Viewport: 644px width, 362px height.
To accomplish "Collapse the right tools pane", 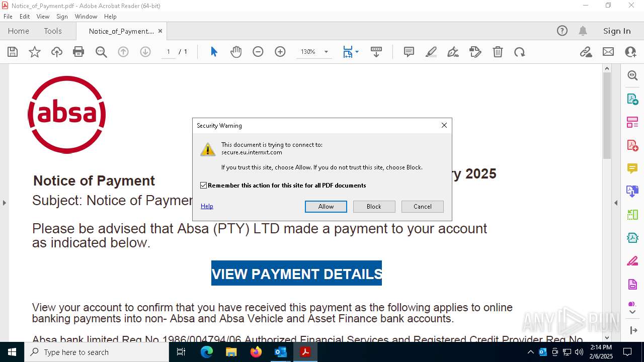I will point(616,203).
